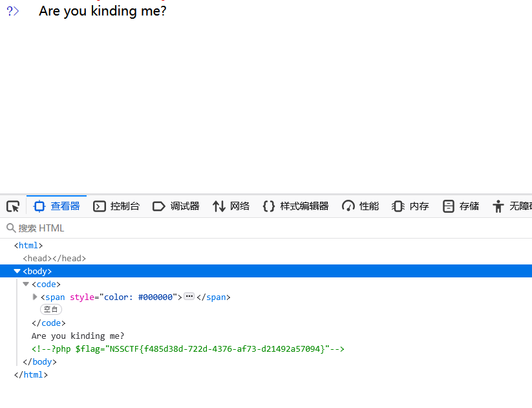Select the closing body tag
The width and height of the screenshot is (532, 408).
(x=39, y=362)
